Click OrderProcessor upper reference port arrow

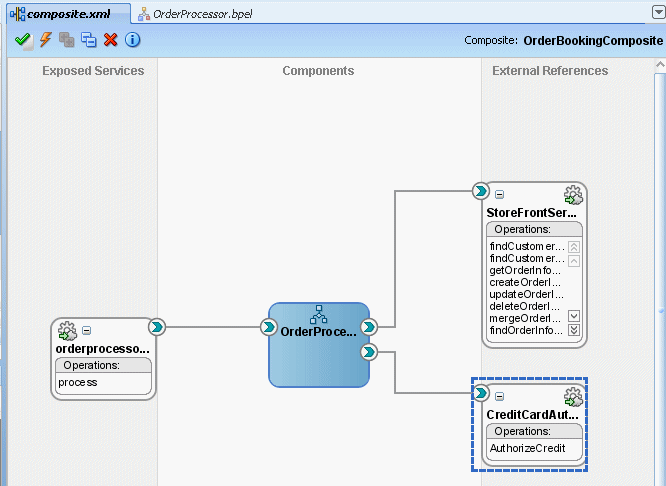coord(369,327)
